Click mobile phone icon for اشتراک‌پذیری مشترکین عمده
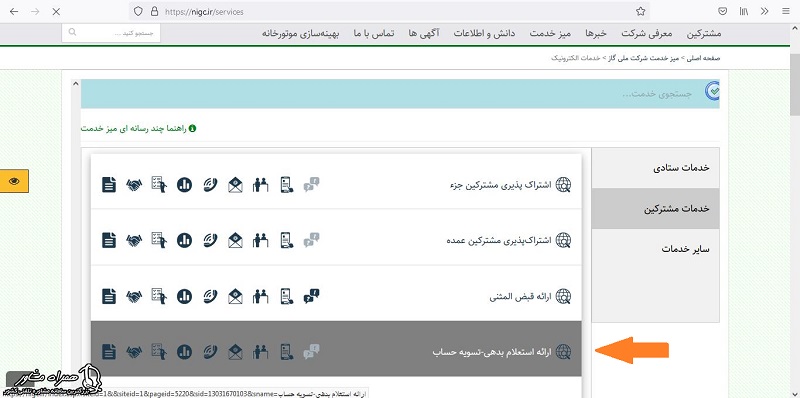 [x=287, y=240]
